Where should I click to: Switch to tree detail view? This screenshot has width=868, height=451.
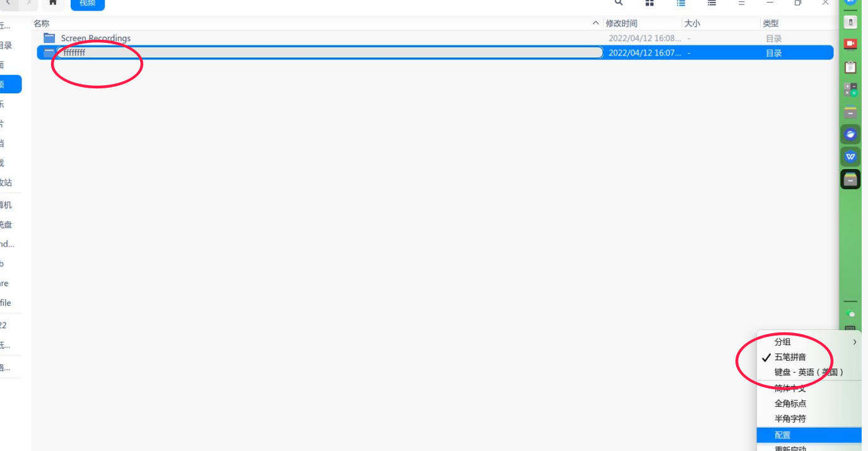point(712,3)
